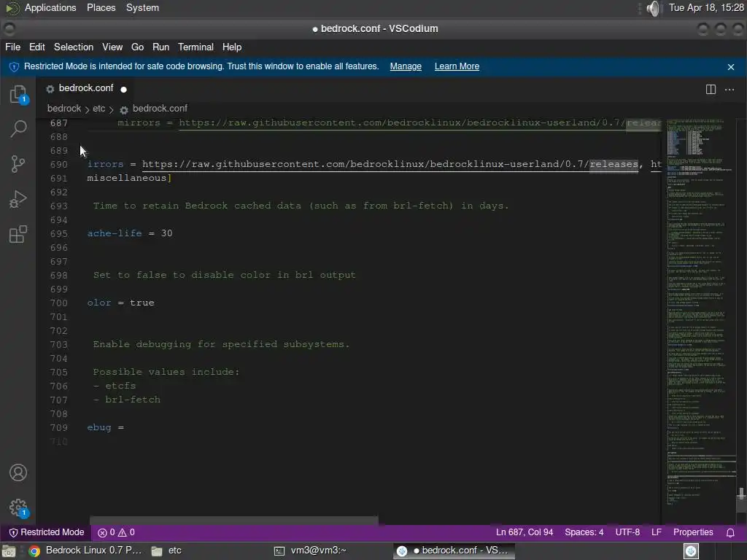Click line number 690 in the gutter
This screenshot has width=747, height=560.
tap(59, 165)
